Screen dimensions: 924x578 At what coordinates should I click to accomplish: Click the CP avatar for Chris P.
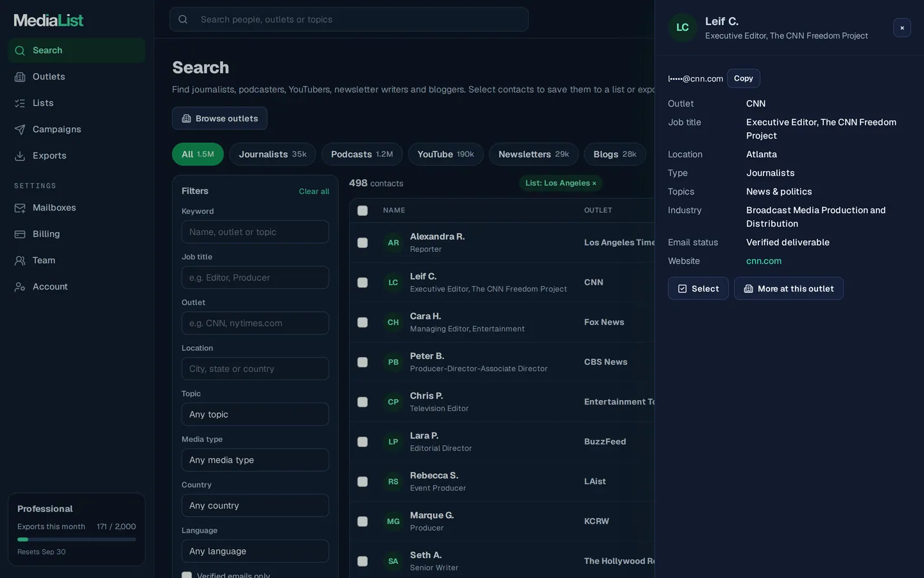(393, 402)
